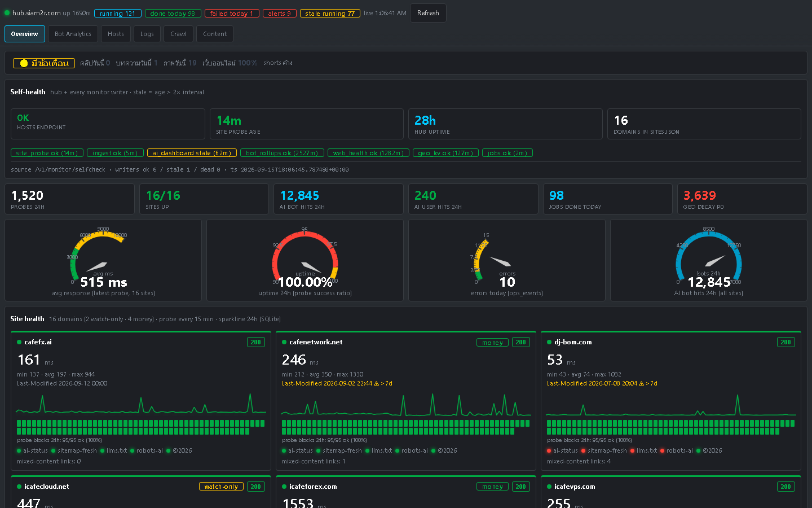Image resolution: width=812 pixels, height=508 pixels.
Task: Click the ai_dashboard stale (62m) tag
Action: (192, 153)
